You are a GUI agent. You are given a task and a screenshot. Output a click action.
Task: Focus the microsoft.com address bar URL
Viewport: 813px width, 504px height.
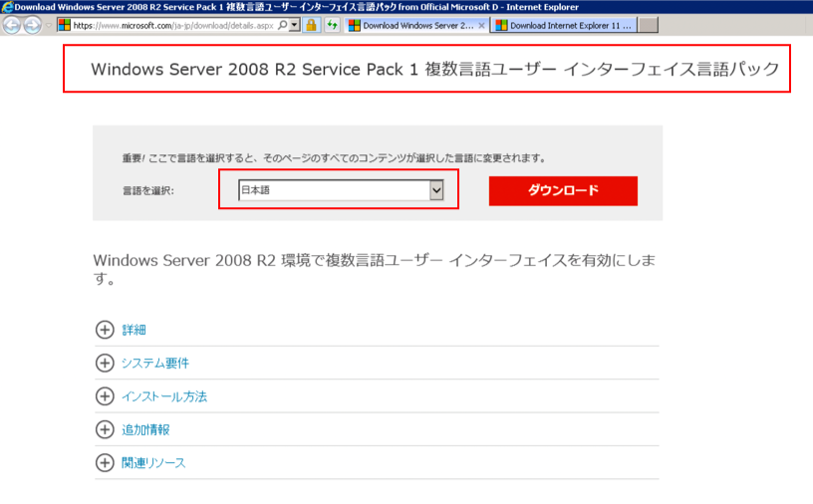click(x=172, y=26)
